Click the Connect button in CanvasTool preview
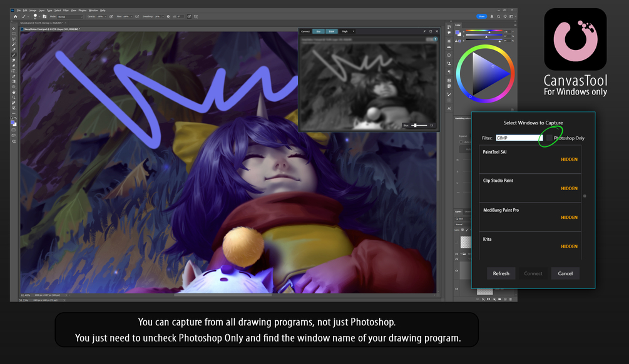This screenshot has height=364, width=629. click(x=305, y=31)
